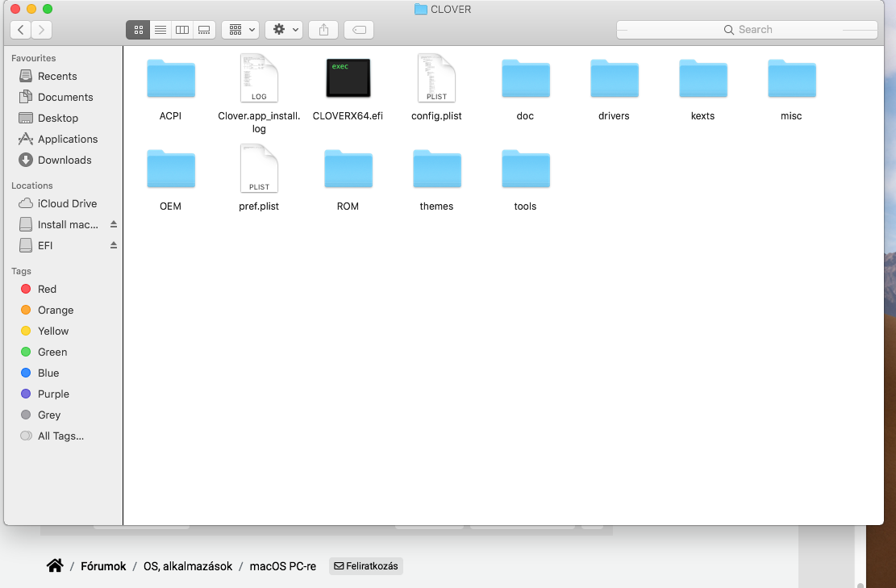The height and width of the screenshot is (588, 896).
Task: Select the CLOVERX64.efi exec file
Action: tap(348, 78)
